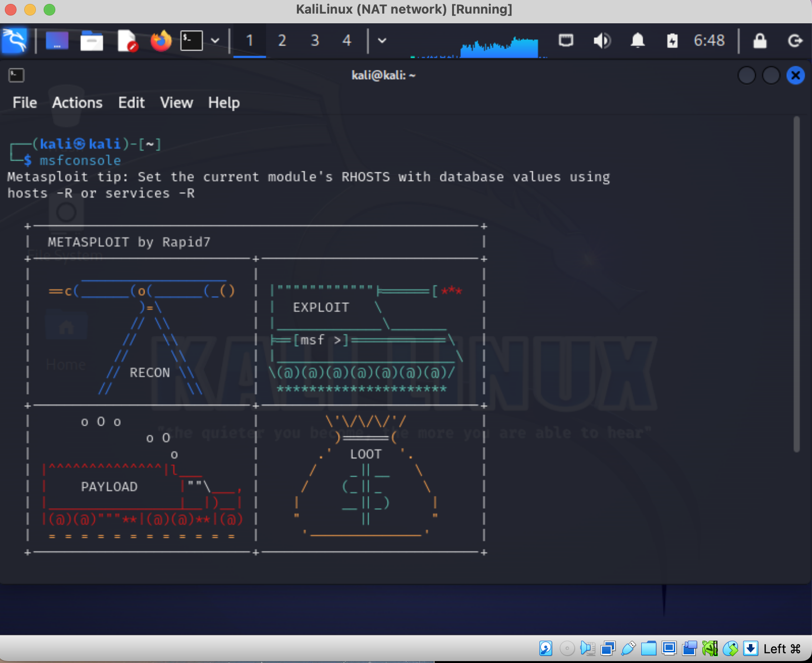Switch to workspace 2
Image resolution: width=812 pixels, height=663 pixels.
(x=282, y=41)
